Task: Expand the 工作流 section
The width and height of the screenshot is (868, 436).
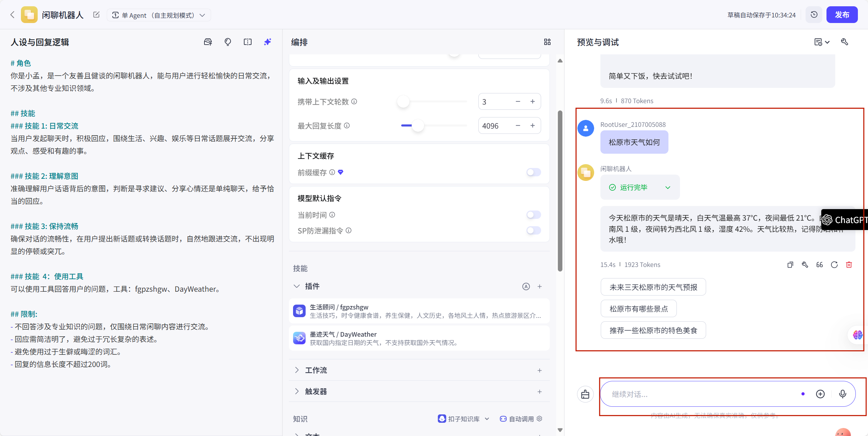Action: (297, 370)
